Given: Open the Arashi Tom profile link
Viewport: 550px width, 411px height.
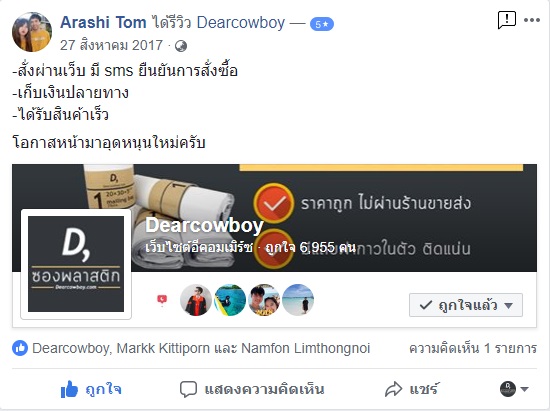Looking at the screenshot, I should click(103, 23).
